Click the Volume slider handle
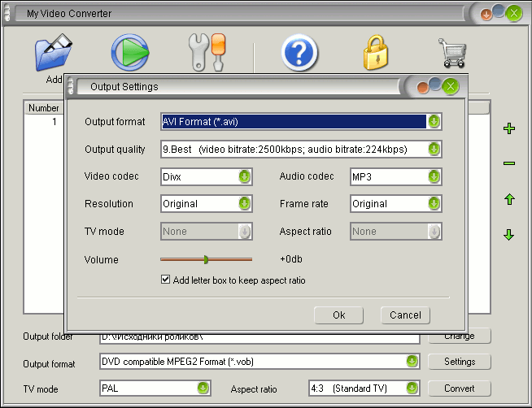532x408 pixels. coord(206,259)
